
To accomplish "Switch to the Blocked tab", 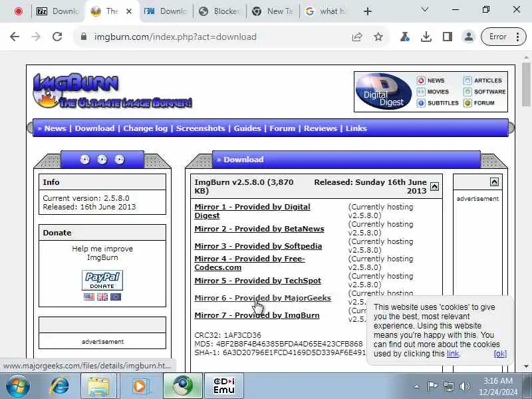I will tap(219, 11).
